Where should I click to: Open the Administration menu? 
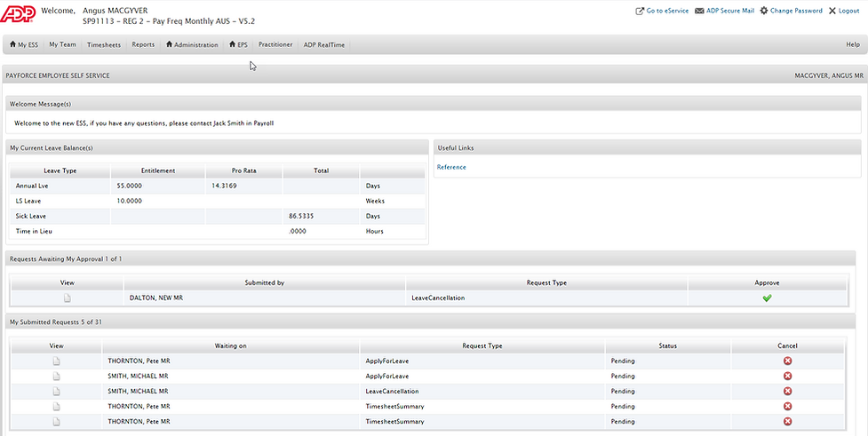[196, 44]
